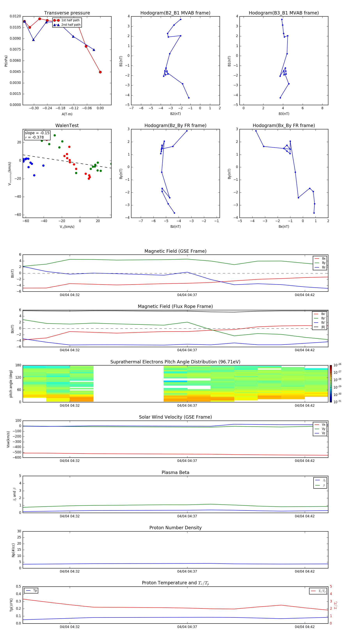Click the Bx entry in GSE legend
Image resolution: width=351 pixels, height=644 pixels.
[320, 259]
